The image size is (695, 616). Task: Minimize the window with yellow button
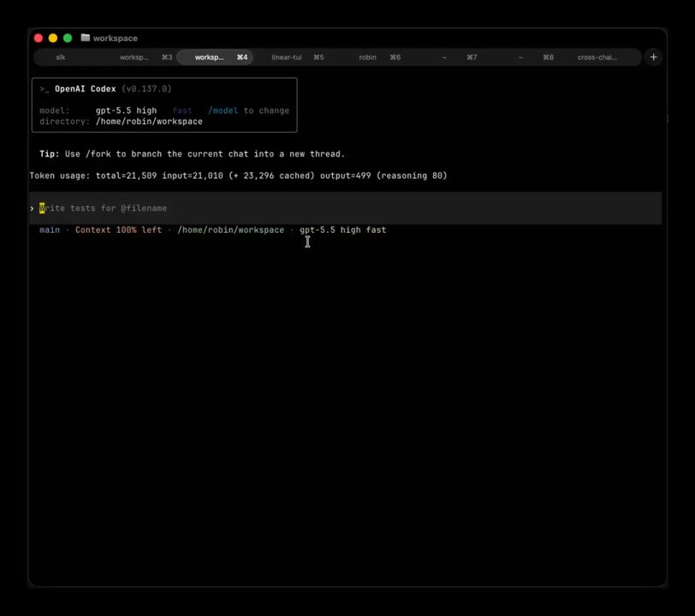[x=53, y=38]
